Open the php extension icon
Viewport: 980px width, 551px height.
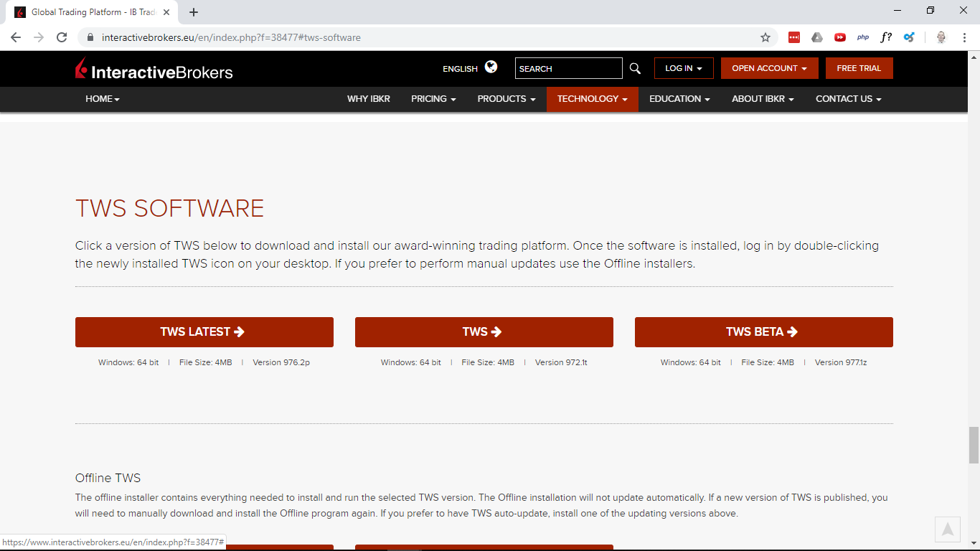click(x=863, y=37)
